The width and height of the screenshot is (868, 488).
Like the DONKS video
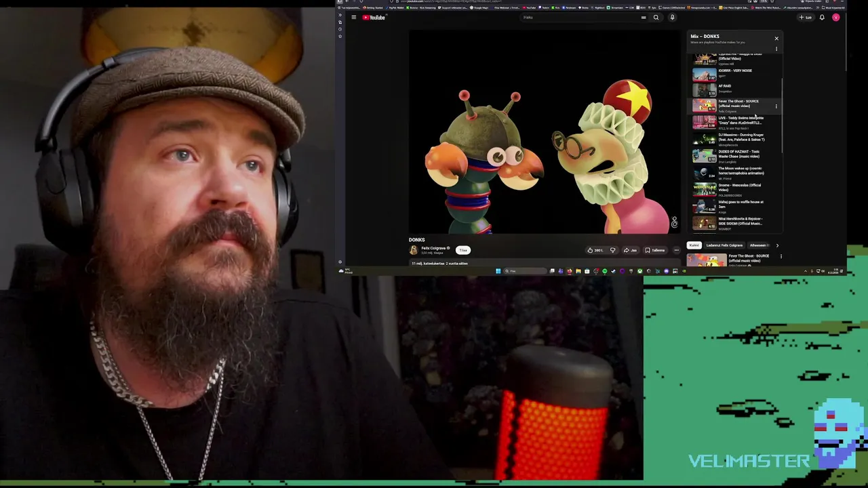tap(595, 250)
